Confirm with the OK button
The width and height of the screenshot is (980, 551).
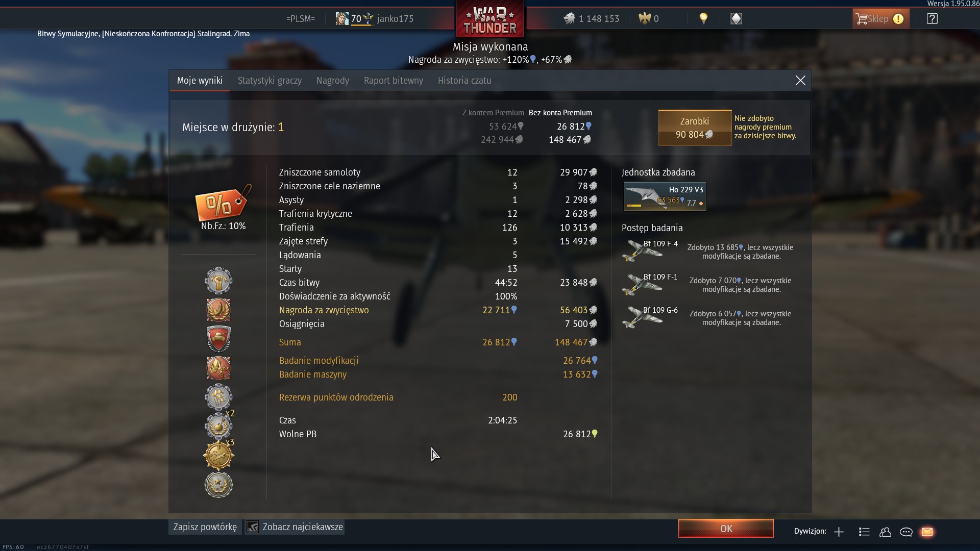click(726, 529)
